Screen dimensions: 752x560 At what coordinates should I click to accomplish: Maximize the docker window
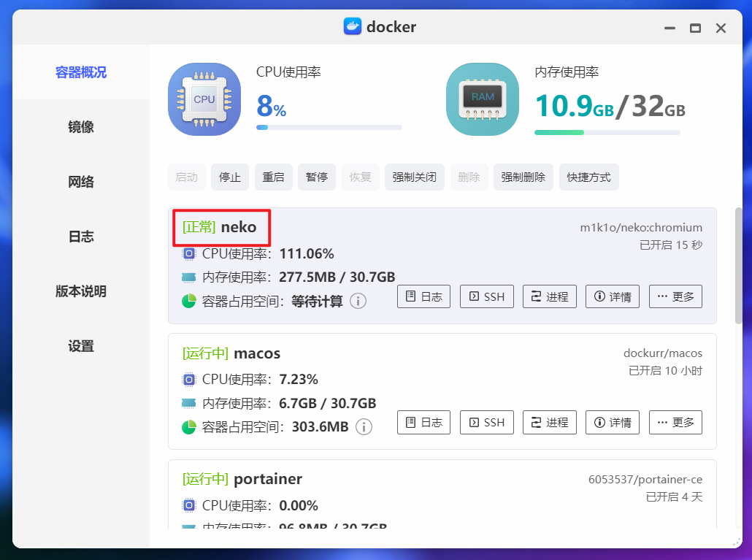point(695,28)
